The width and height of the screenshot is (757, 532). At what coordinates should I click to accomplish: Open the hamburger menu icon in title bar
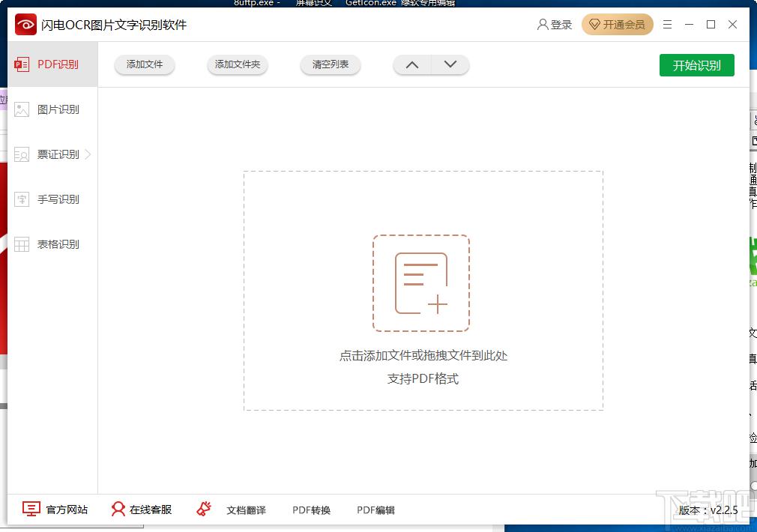tap(667, 24)
